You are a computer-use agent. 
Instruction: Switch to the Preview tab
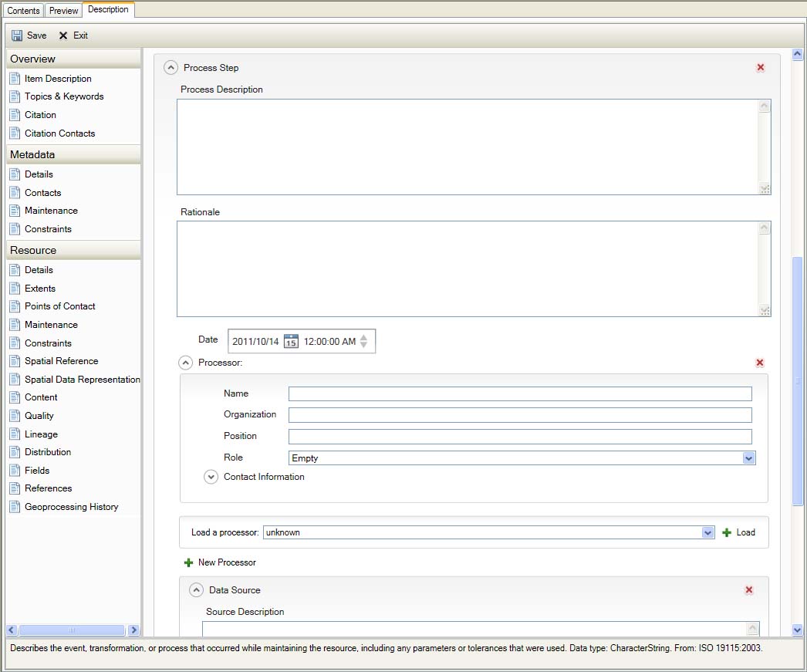tap(64, 11)
